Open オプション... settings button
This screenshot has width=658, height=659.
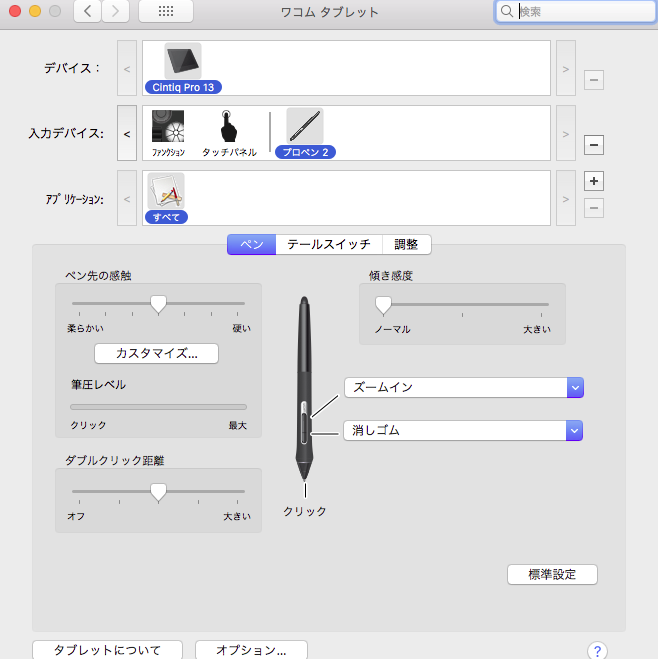point(251,650)
